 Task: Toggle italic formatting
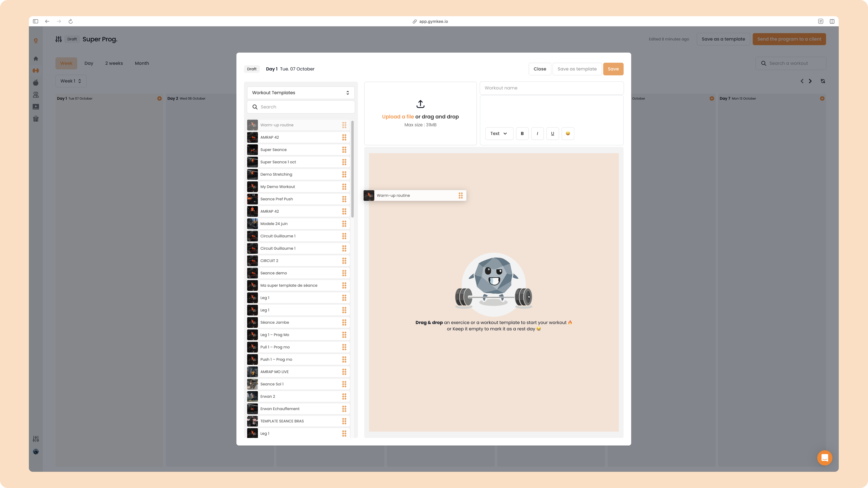pyautogui.click(x=537, y=133)
